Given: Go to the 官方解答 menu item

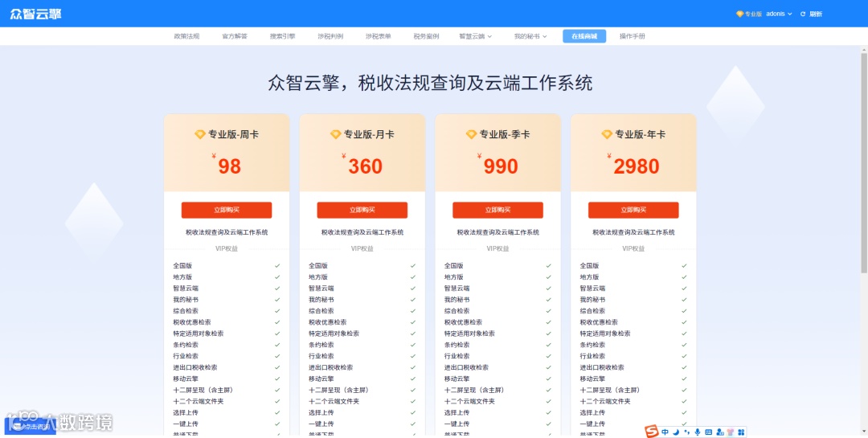Looking at the screenshot, I should (x=235, y=36).
